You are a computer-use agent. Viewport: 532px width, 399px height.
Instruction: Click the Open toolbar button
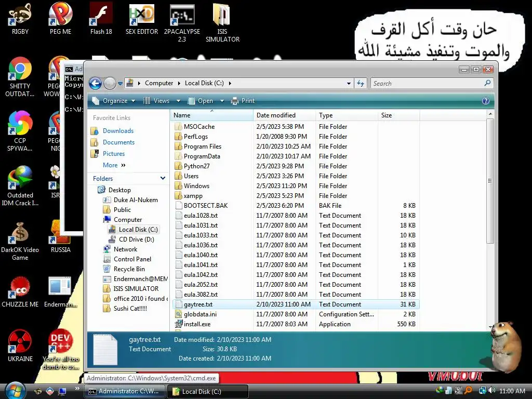click(x=201, y=101)
